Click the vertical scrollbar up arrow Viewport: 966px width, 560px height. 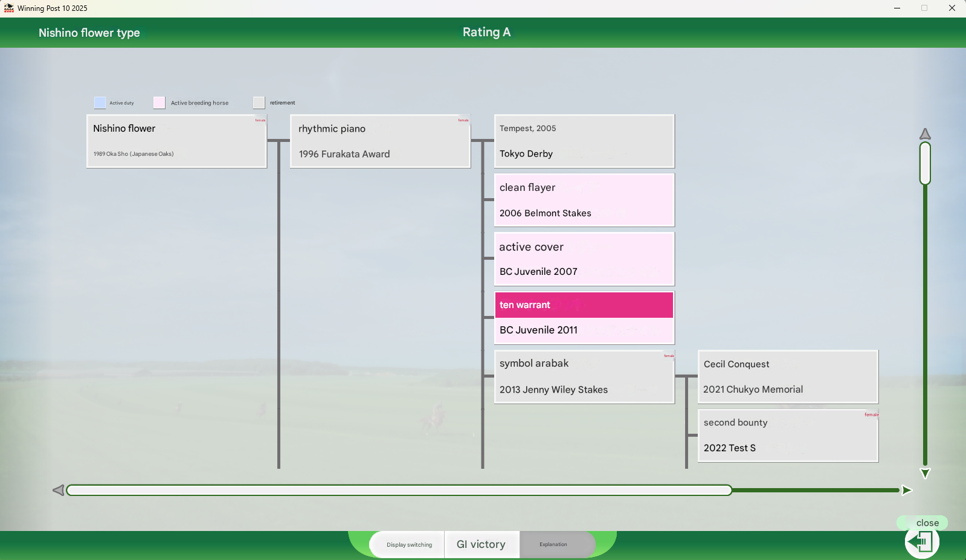pyautogui.click(x=925, y=134)
